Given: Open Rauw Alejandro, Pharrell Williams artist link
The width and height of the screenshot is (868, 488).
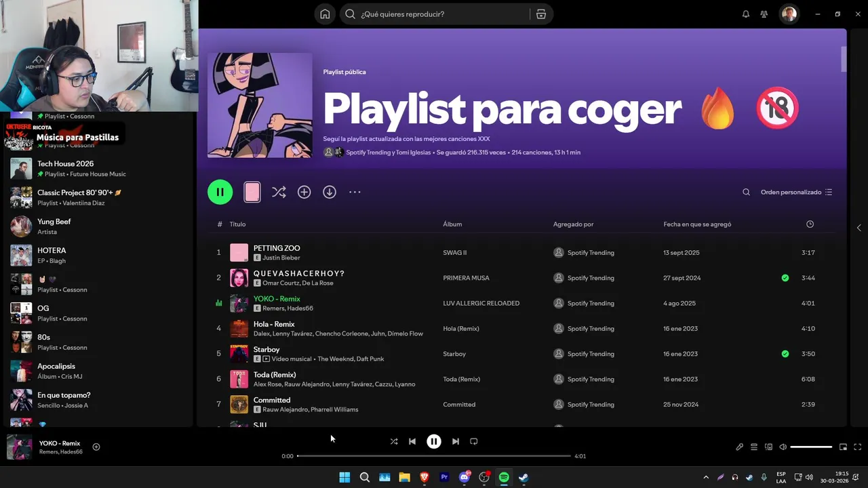Looking at the screenshot, I should (x=310, y=410).
